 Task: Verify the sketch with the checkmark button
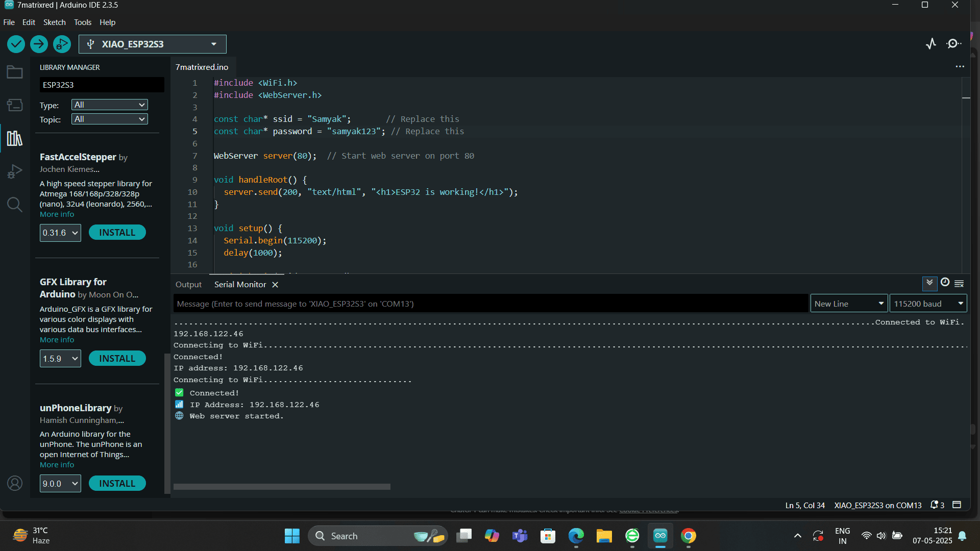click(16, 44)
